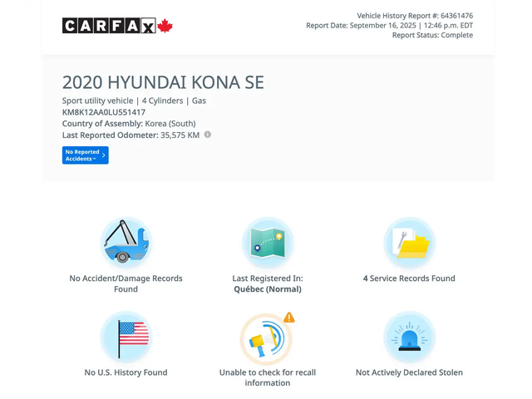Click the recall megaphone icon
This screenshot has height=399, width=532.
click(x=266, y=339)
